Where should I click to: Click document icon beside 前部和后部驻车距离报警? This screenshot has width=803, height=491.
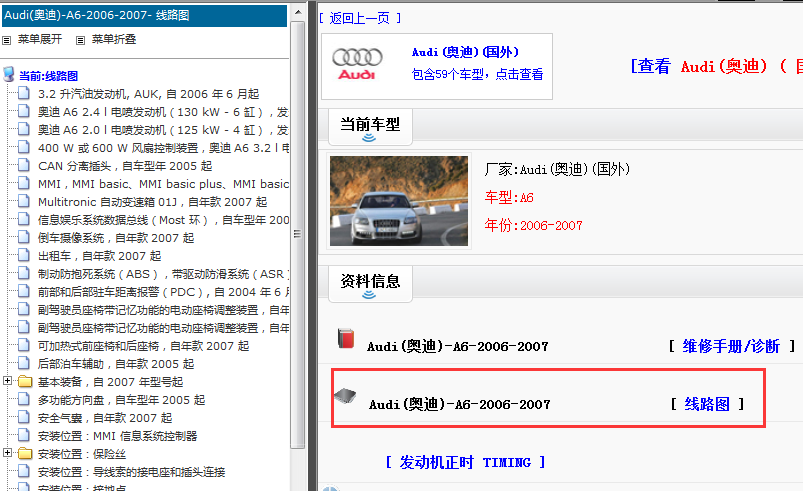click(24, 291)
